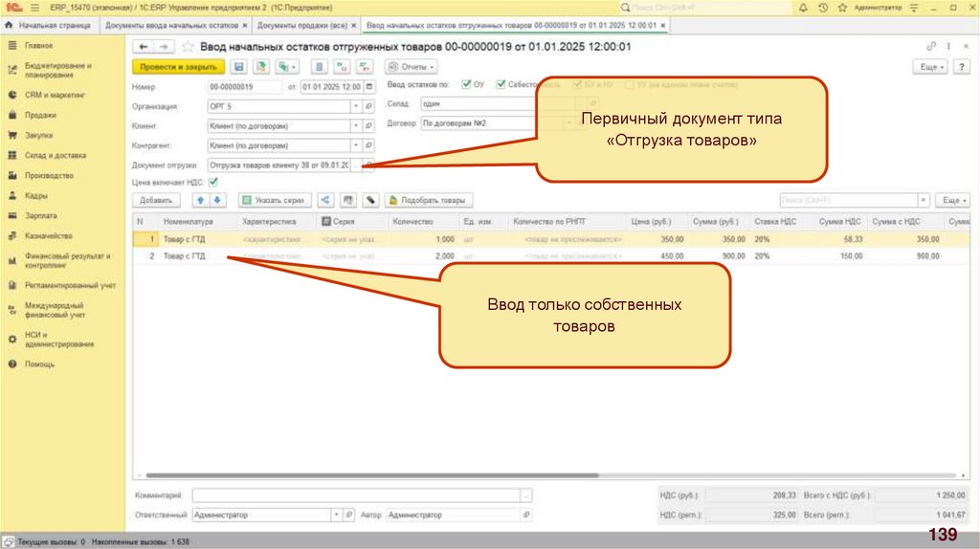The width and height of the screenshot is (980, 549).
Task: Click the split row icon in table toolbar
Action: [x=325, y=201]
